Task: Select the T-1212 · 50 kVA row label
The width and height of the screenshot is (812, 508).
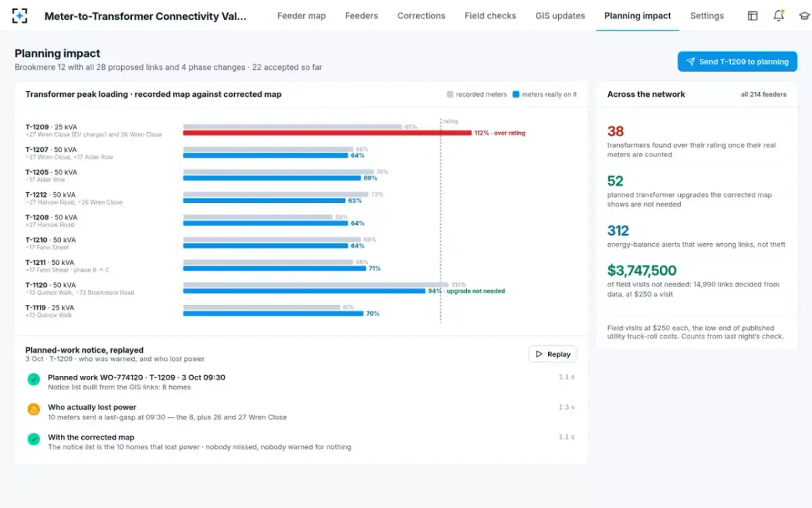Action: (x=51, y=194)
